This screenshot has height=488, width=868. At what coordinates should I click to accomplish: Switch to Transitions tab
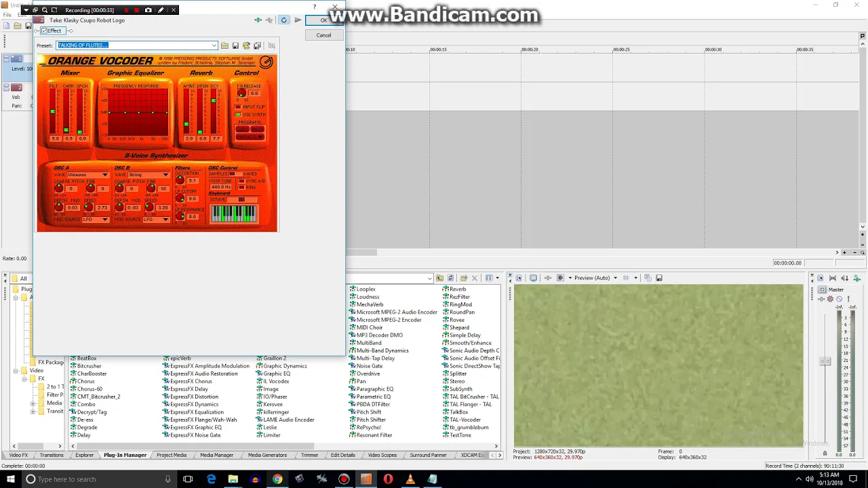52,455
